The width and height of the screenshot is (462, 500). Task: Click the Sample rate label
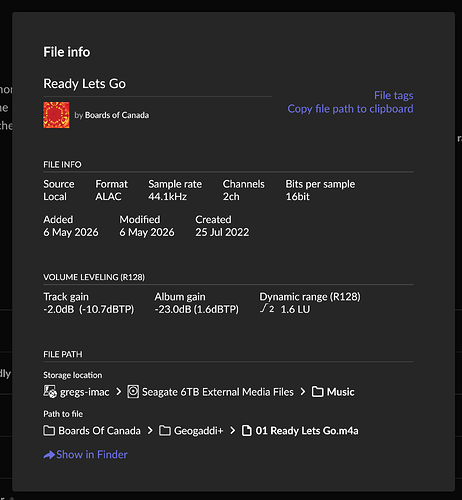175,184
